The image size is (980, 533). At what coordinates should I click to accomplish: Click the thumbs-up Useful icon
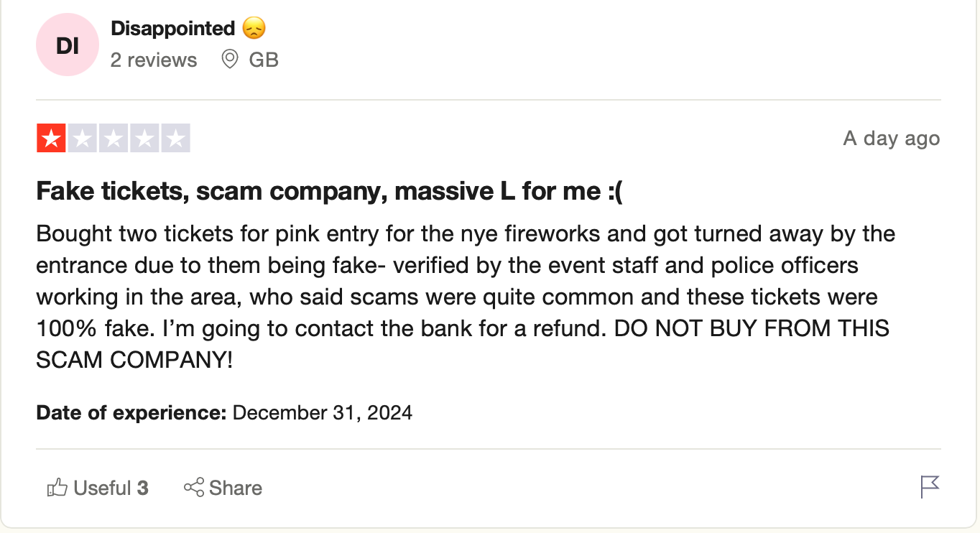coord(57,488)
